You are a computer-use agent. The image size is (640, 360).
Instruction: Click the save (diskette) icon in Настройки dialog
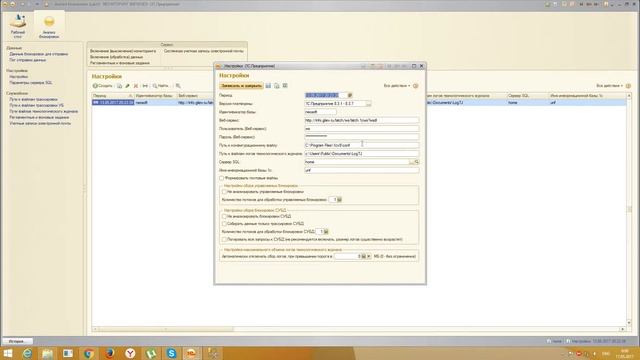pos(268,86)
